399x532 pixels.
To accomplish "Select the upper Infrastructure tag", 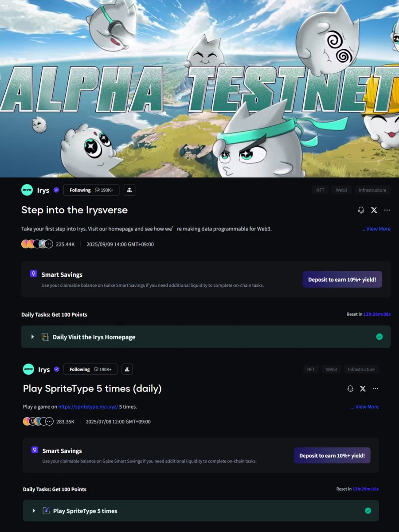I will [372, 190].
